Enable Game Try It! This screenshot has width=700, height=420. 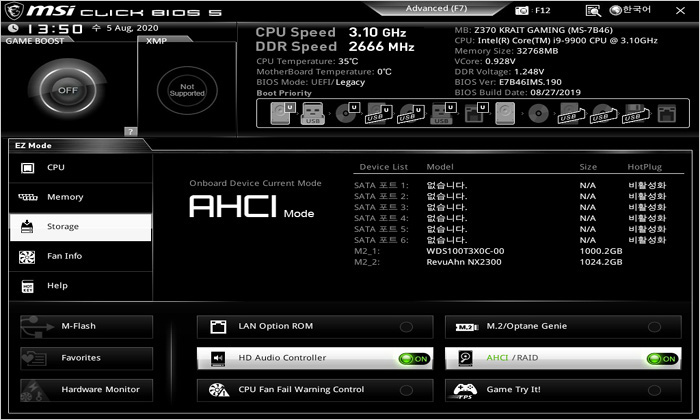563,390
